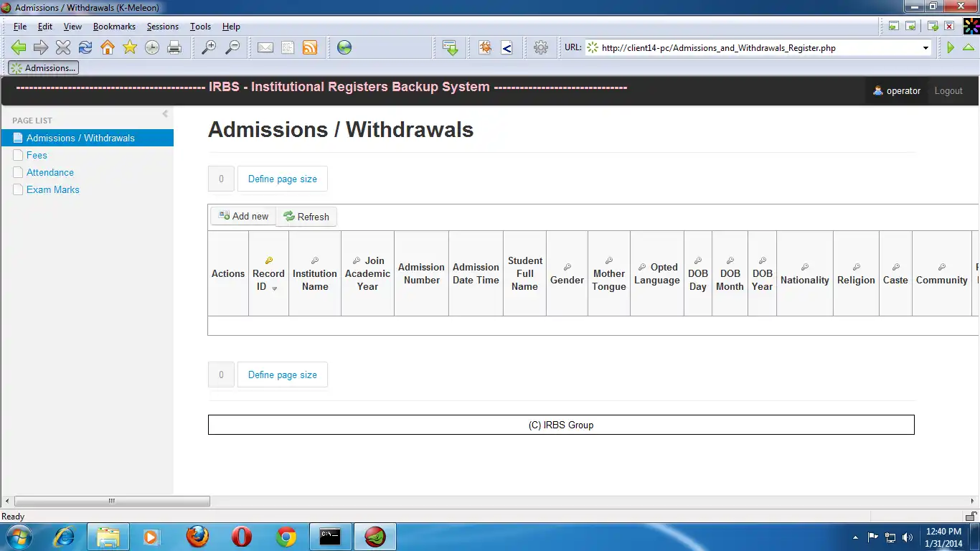The width and height of the screenshot is (980, 551).
Task: Print the page with the printer icon
Action: 174,47
